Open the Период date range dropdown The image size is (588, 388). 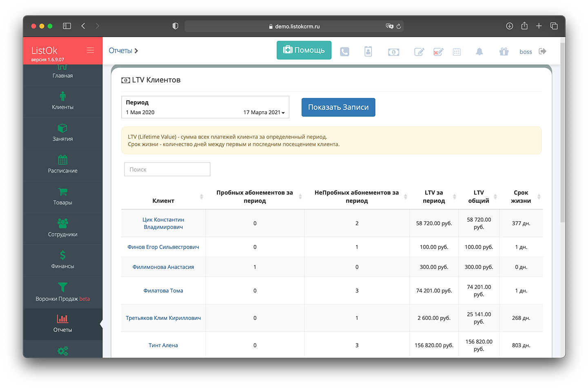205,107
